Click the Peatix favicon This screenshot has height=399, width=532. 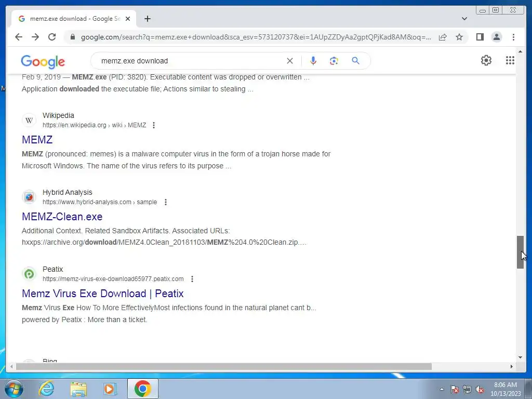tap(29, 274)
